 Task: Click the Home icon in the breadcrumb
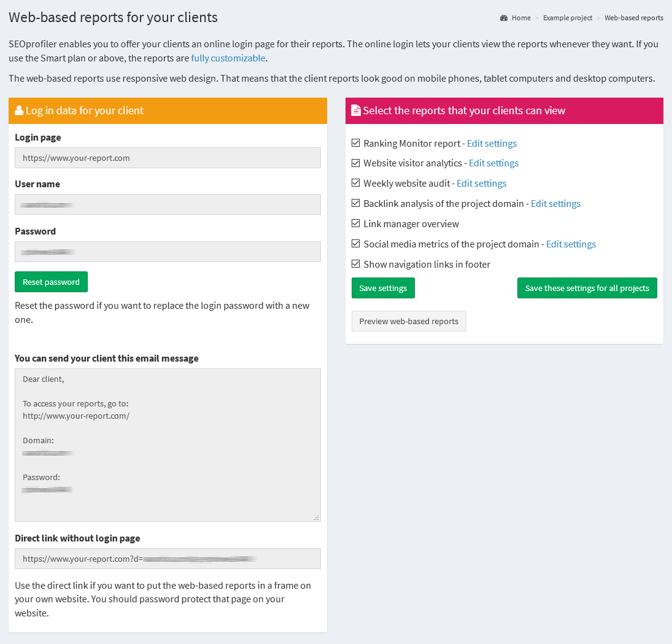coord(504,18)
